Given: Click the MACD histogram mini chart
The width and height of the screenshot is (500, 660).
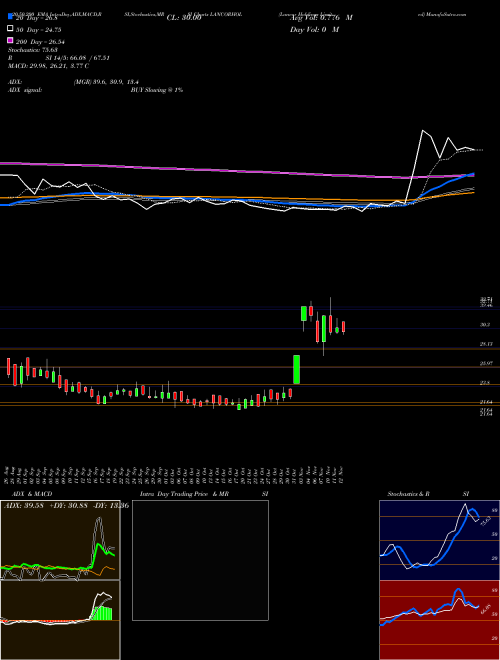Looking at the screenshot, I should pyautogui.click(x=60, y=620).
